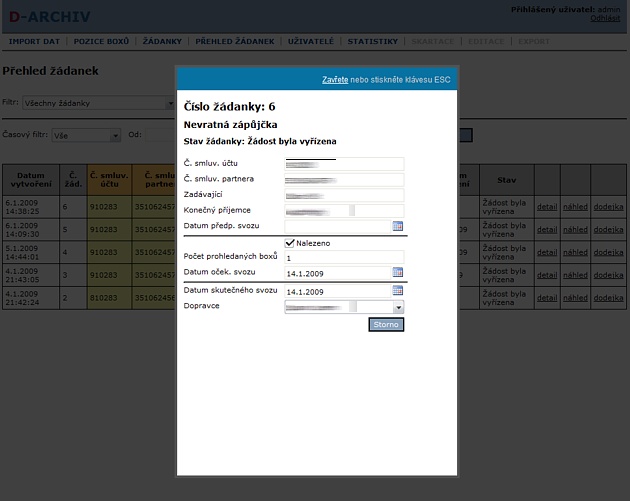Image resolution: width=630 pixels, height=501 pixels.
Task: Open the Časový filtr Vše dropdown
Action: pos(86,135)
